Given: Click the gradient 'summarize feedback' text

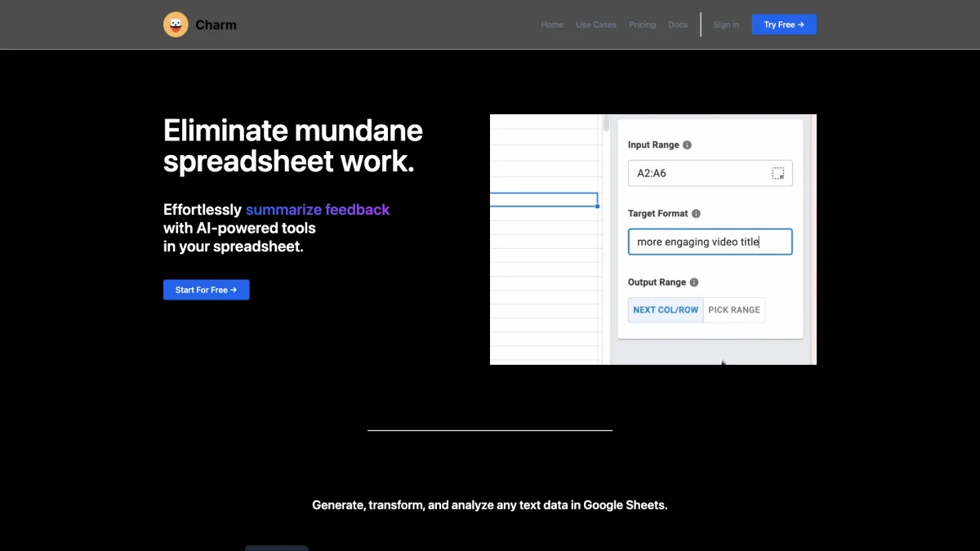Looking at the screenshot, I should [318, 210].
